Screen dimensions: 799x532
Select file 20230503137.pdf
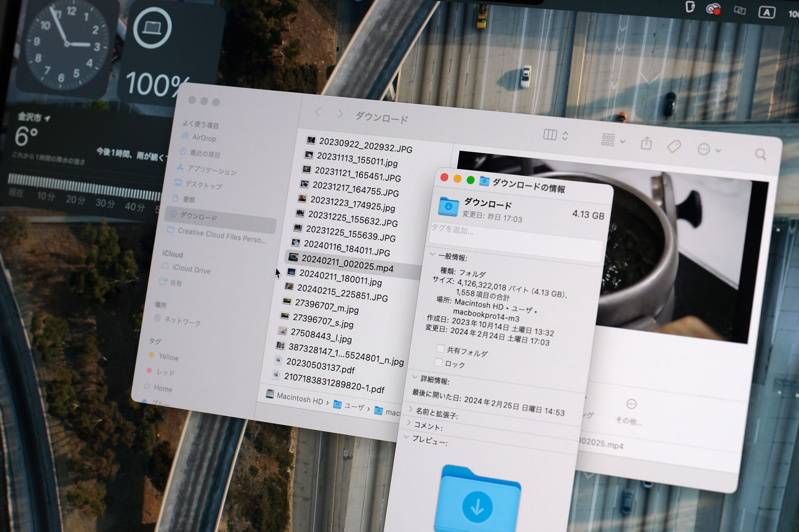point(314,365)
